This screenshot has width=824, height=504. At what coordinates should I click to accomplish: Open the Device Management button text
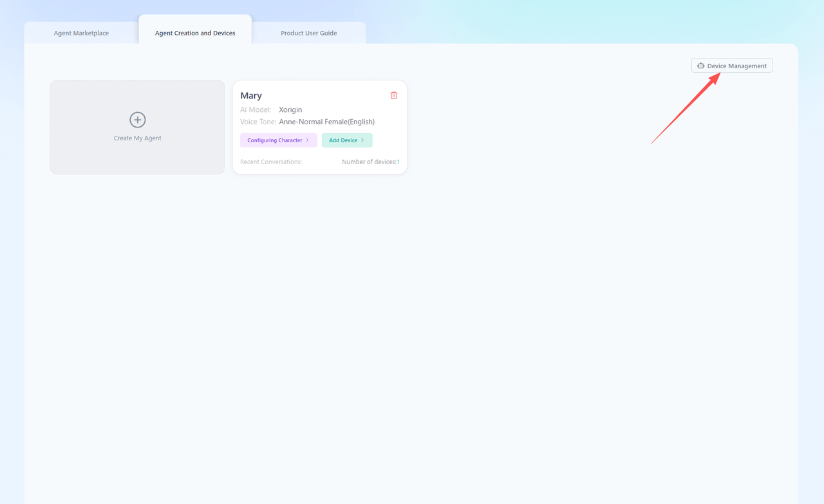(x=736, y=66)
